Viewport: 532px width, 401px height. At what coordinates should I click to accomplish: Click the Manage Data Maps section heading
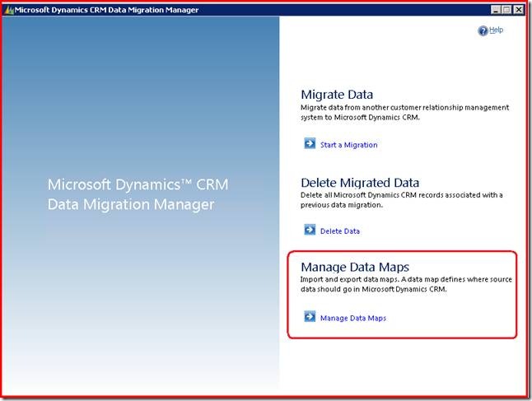click(x=355, y=267)
